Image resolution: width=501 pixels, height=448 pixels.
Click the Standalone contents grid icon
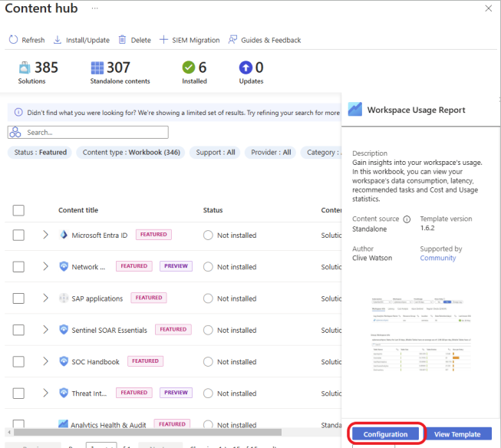(97, 68)
